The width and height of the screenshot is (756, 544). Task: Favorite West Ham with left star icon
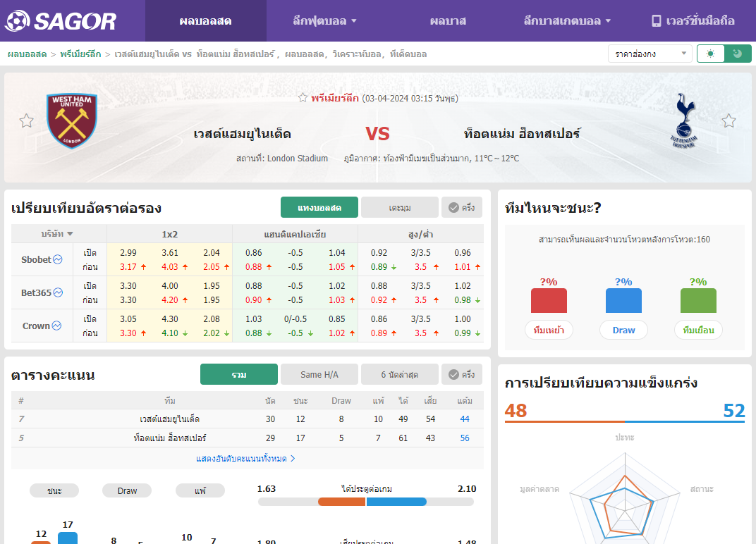coord(27,120)
